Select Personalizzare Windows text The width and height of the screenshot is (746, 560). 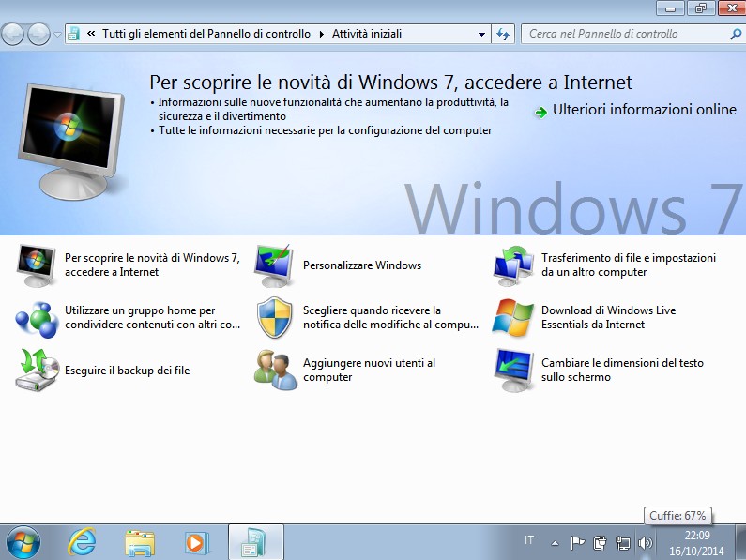coord(362,265)
